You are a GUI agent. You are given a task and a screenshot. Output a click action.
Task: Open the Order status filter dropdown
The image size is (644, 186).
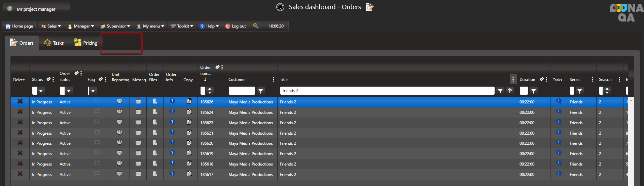(69, 91)
